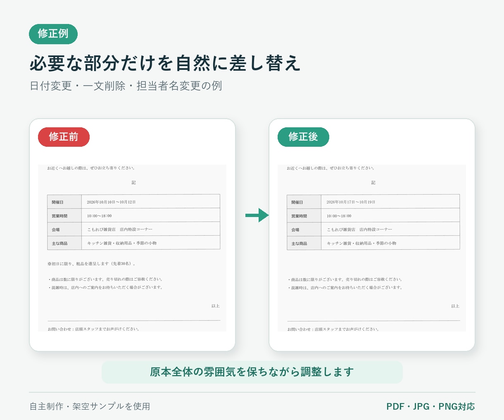The height and width of the screenshot is (420, 504).
Task: Click お問い合わせ line in 修正後 document
Action: (333, 329)
